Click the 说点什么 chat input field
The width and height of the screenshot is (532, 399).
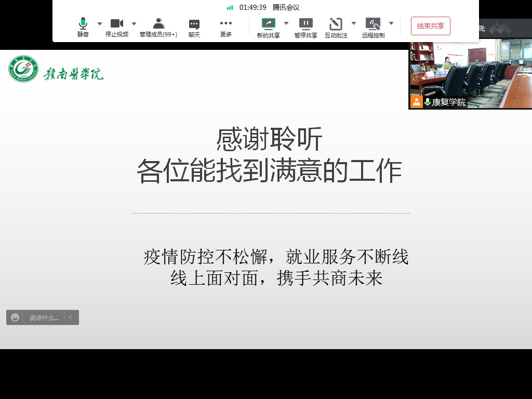click(44, 317)
